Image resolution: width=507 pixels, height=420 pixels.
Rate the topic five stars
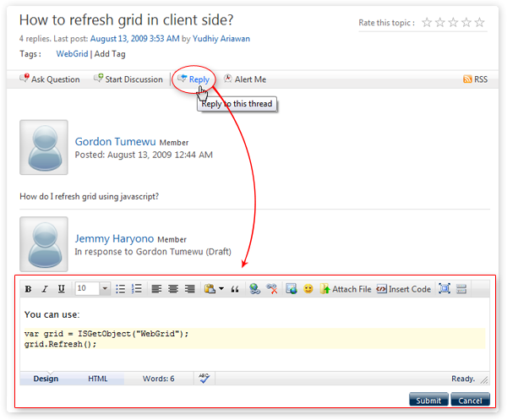point(479,22)
